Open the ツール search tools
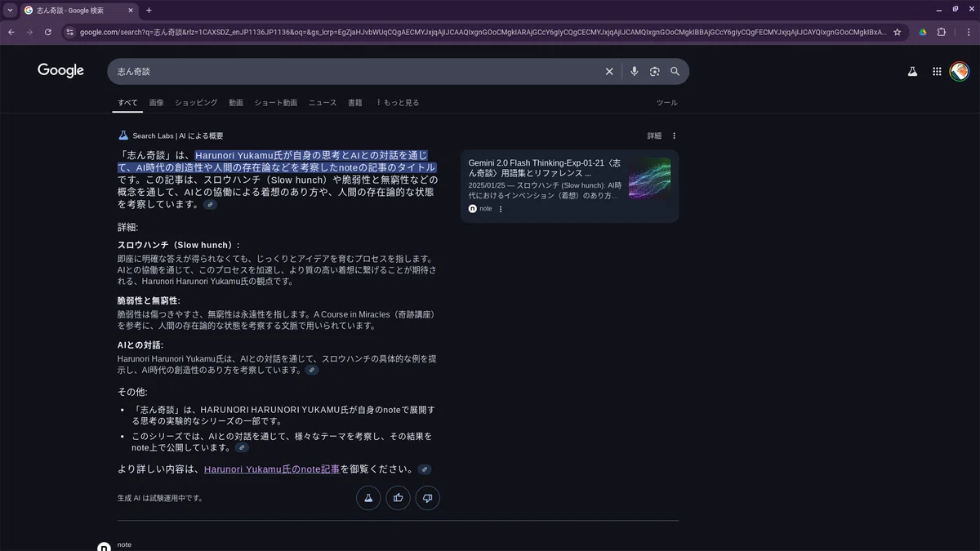This screenshot has height=551, width=980. [667, 103]
